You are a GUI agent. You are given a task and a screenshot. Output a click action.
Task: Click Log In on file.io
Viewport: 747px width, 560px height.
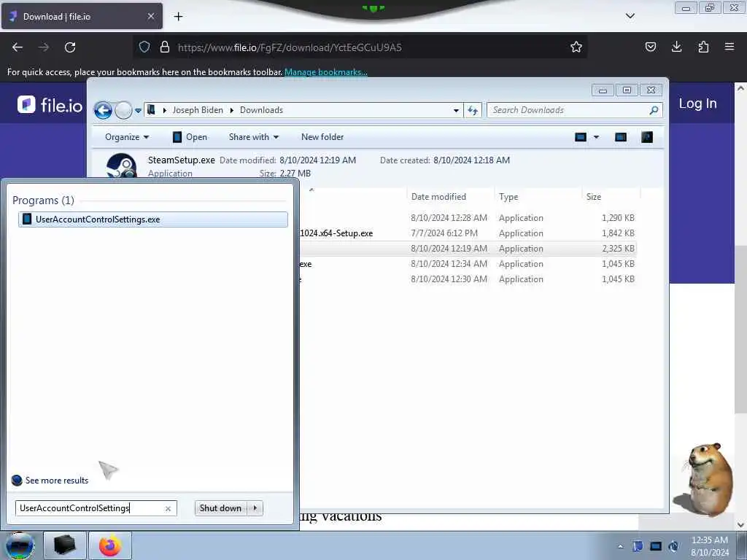(697, 104)
